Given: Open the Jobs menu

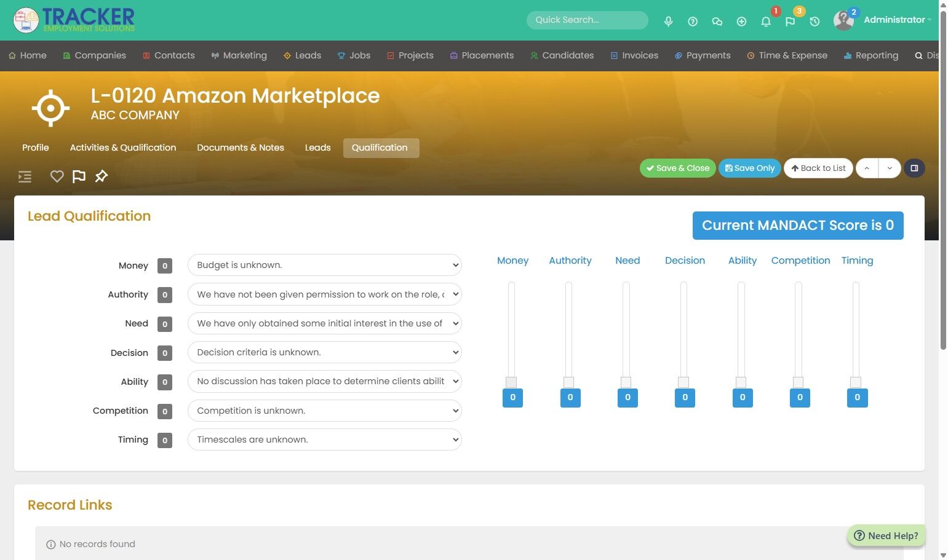Looking at the screenshot, I should 354,55.
